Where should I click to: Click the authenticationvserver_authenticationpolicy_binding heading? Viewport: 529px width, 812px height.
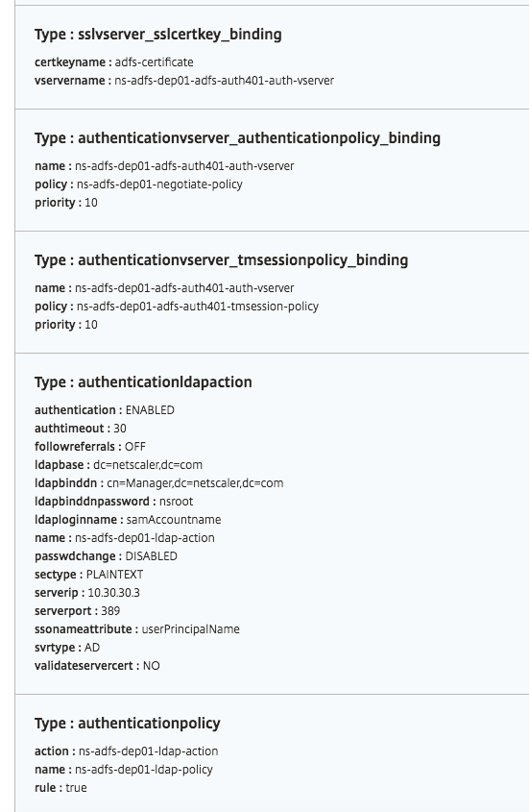[x=237, y=138]
